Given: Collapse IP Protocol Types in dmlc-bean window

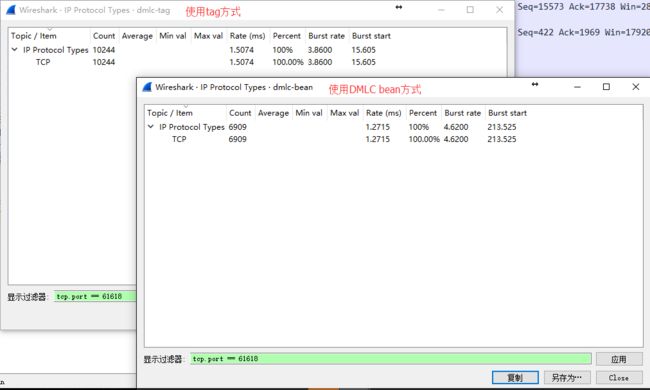Looking at the screenshot, I should click(x=150, y=127).
